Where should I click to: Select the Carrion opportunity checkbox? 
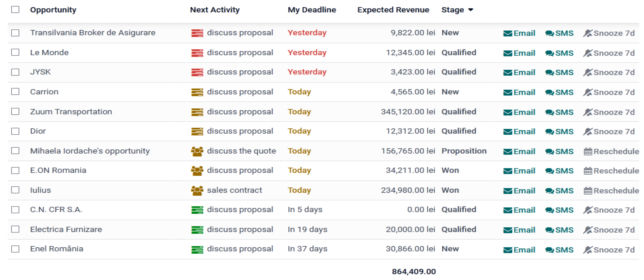coord(15,92)
